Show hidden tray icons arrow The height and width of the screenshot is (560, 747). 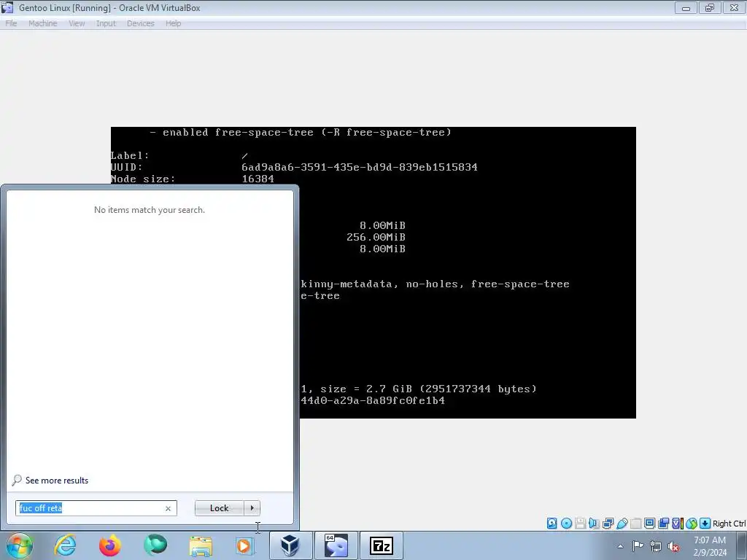[x=620, y=546]
